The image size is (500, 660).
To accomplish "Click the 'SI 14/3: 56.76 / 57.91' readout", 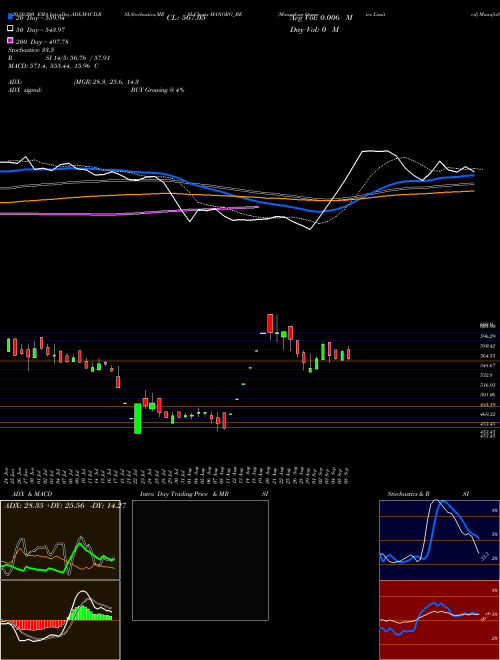I will coord(78,58).
